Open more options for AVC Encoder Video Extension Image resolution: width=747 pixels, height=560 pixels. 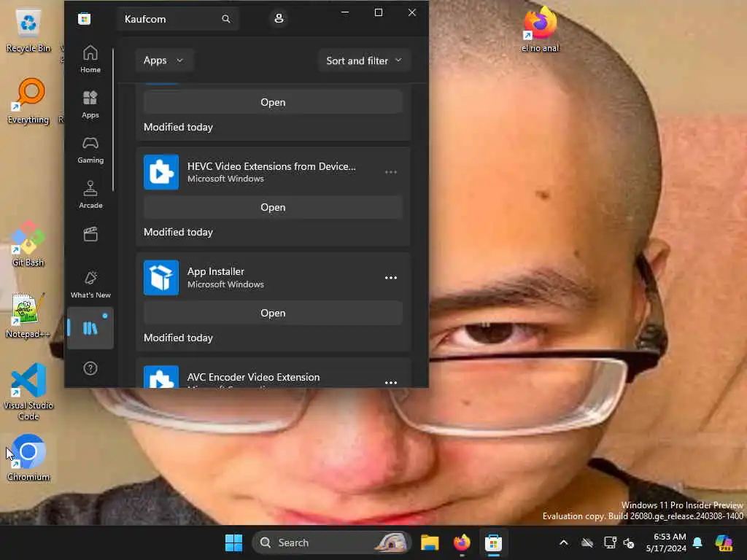[391, 382]
